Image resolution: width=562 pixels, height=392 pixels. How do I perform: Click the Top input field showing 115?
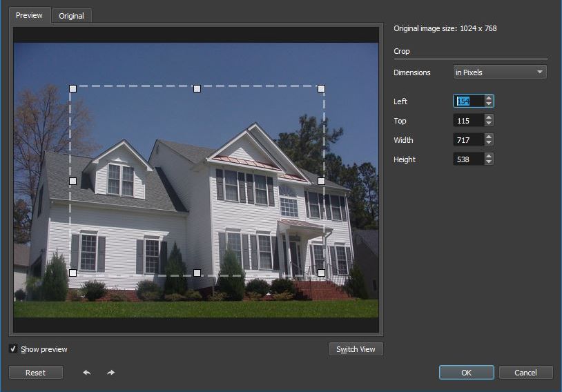469,120
